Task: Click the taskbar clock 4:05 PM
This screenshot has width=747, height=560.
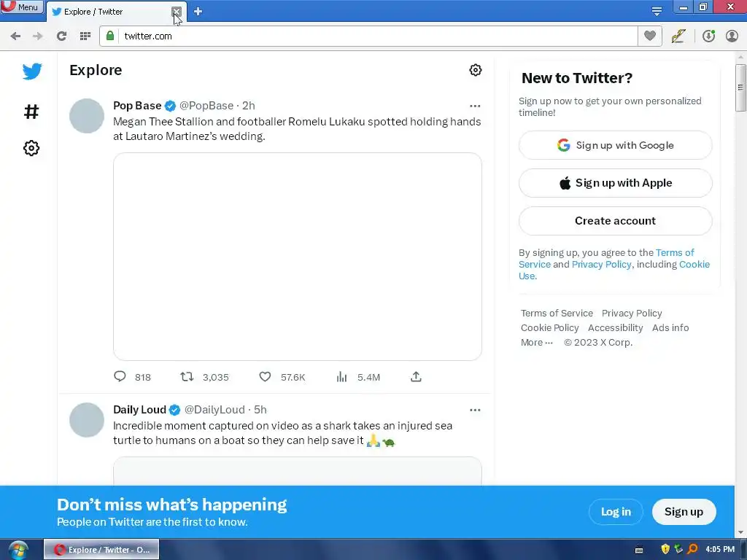Action: click(720, 550)
